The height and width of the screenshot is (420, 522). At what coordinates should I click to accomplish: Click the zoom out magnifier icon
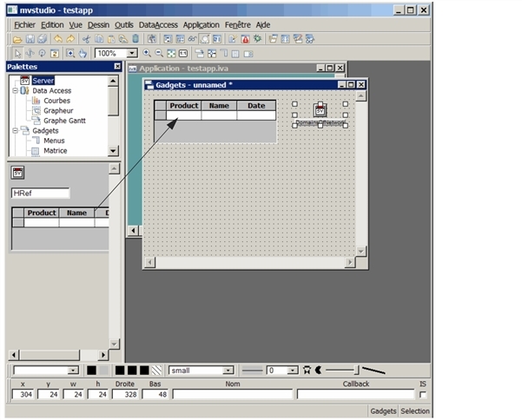(x=158, y=54)
